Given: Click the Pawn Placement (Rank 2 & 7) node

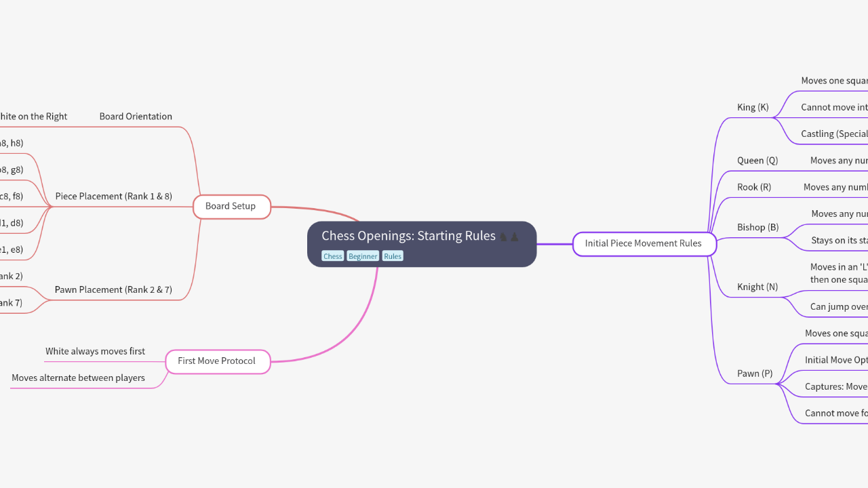Looking at the screenshot, I should click(113, 289).
